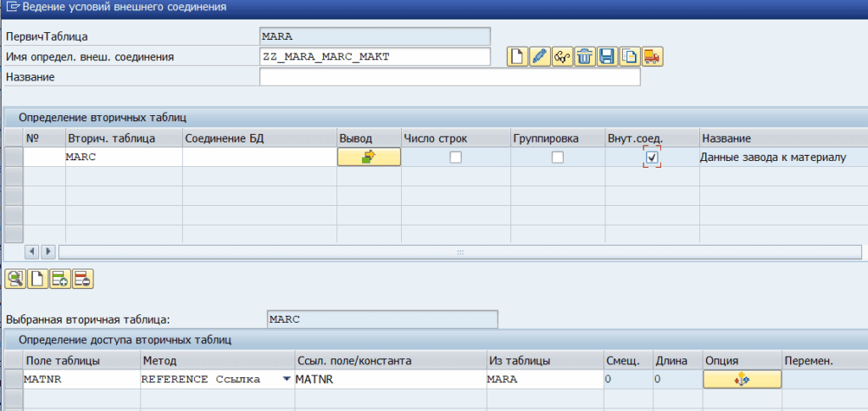The image size is (868, 411).
Task: Select the row selector beside the MARC entry
Action: click(x=14, y=158)
